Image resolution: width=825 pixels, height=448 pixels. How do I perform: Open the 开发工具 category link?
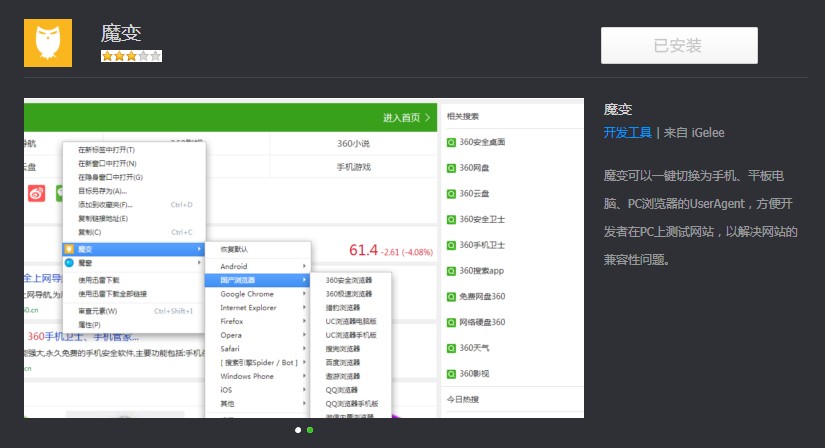click(x=627, y=133)
